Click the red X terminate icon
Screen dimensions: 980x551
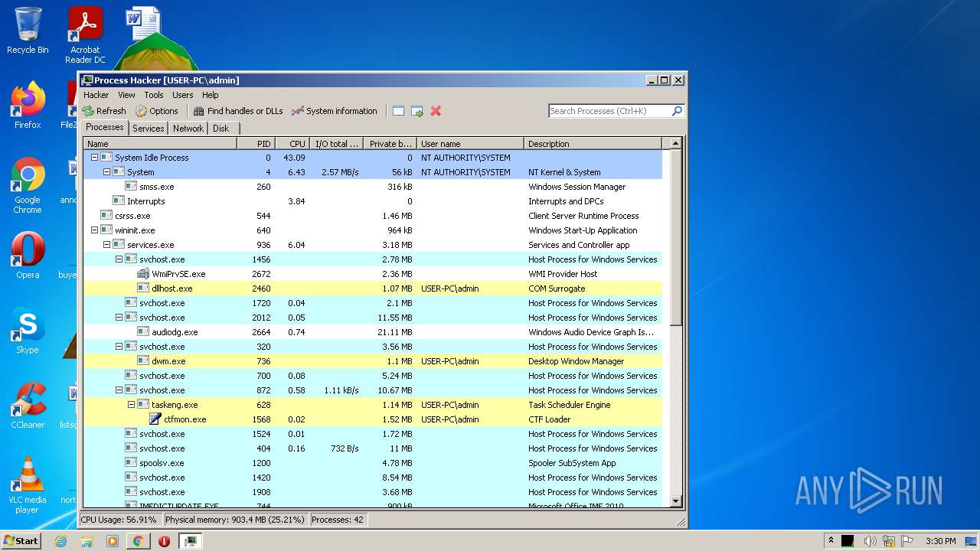tap(436, 111)
